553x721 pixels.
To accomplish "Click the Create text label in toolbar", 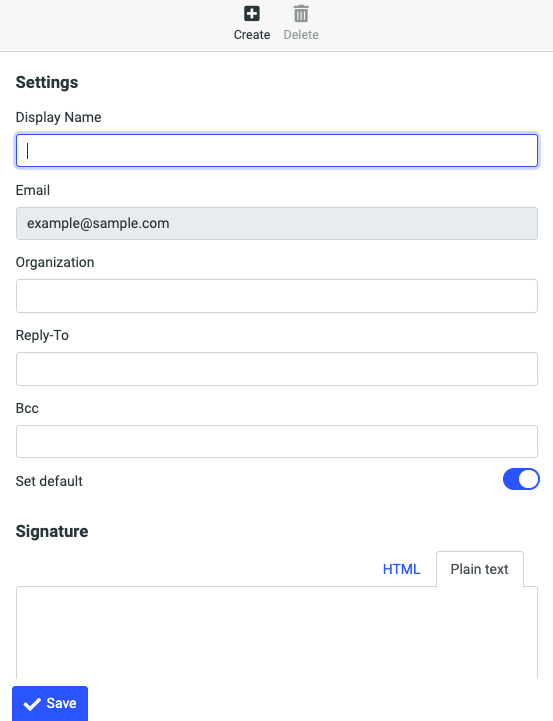I will click(x=252, y=35).
